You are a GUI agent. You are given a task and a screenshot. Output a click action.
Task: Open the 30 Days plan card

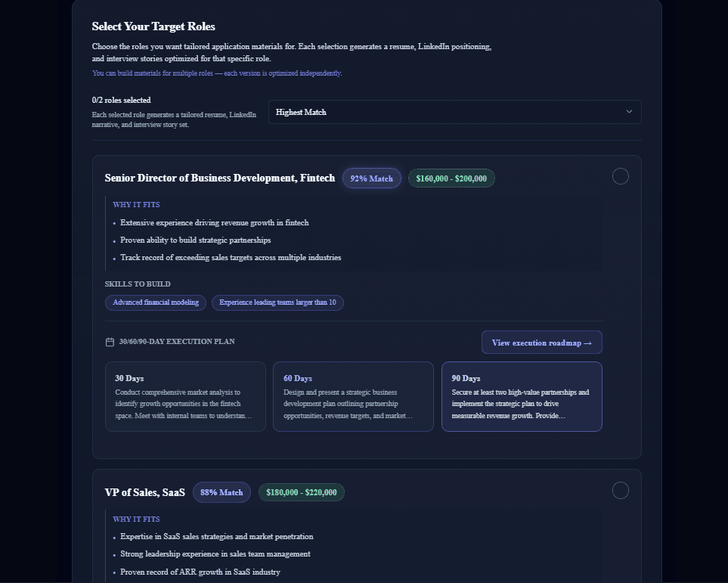185,396
